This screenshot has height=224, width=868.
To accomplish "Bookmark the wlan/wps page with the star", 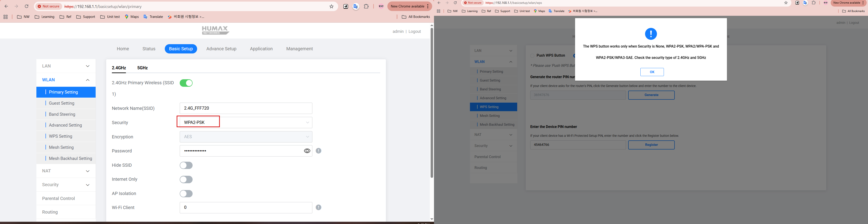I will tap(786, 3).
